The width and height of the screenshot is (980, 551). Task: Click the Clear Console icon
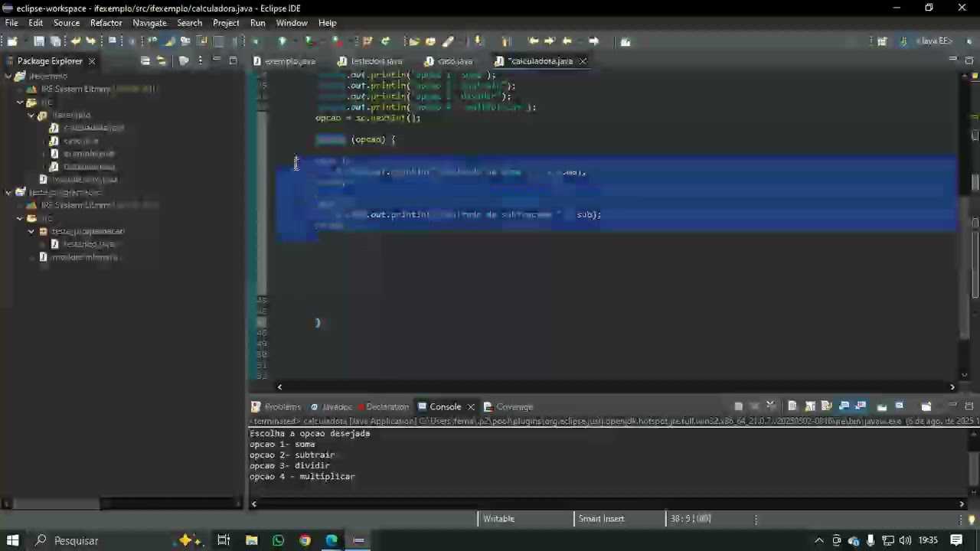pos(792,406)
